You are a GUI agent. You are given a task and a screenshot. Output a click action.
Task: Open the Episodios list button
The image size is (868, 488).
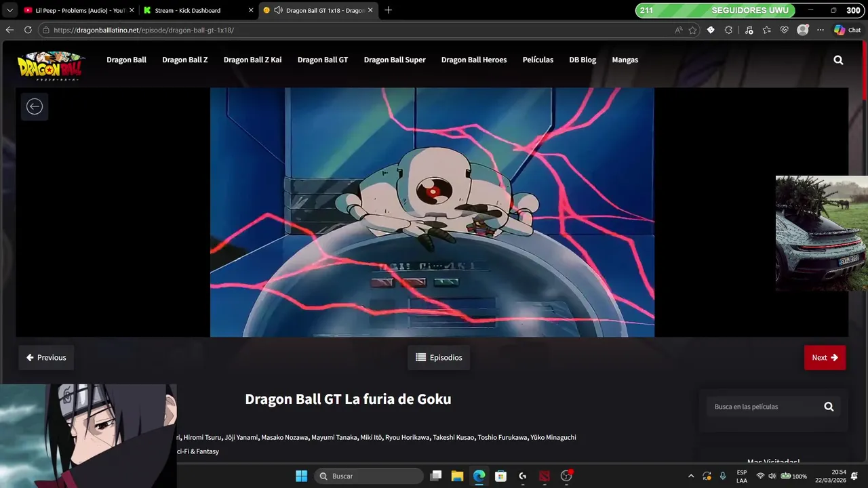point(439,357)
